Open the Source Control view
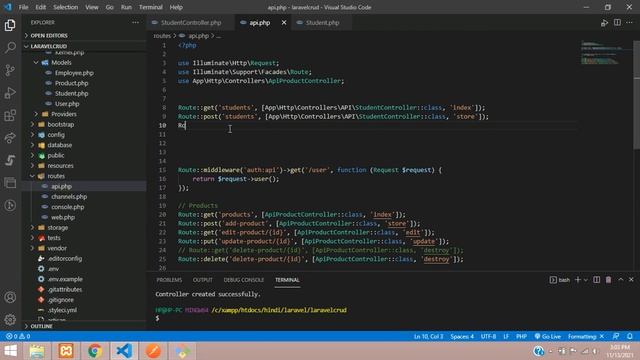Screen dimensions: 640x360 (x=10, y=70)
